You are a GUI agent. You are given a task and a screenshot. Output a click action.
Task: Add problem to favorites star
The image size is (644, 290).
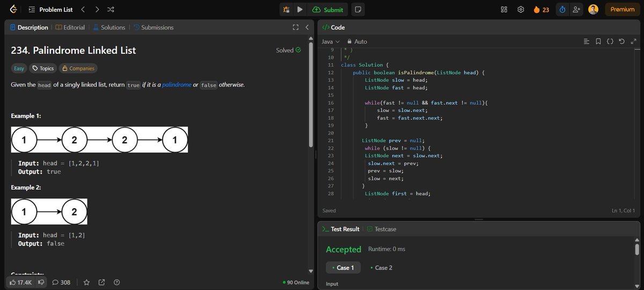tap(86, 282)
